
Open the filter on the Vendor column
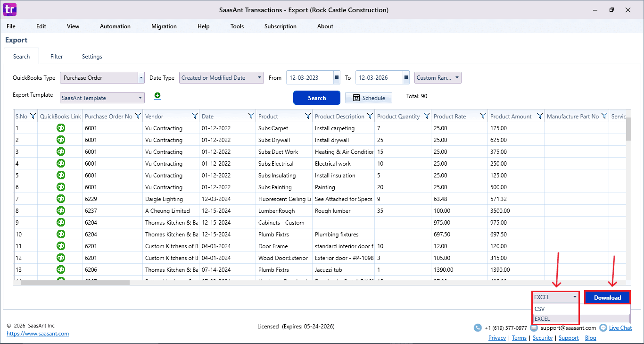(x=194, y=116)
